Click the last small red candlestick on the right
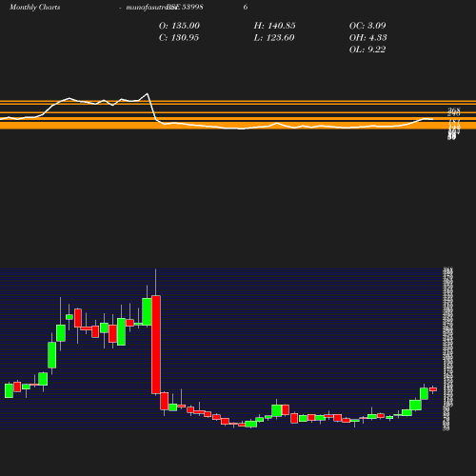Viewport: 476px width, 476px height. click(x=433, y=389)
